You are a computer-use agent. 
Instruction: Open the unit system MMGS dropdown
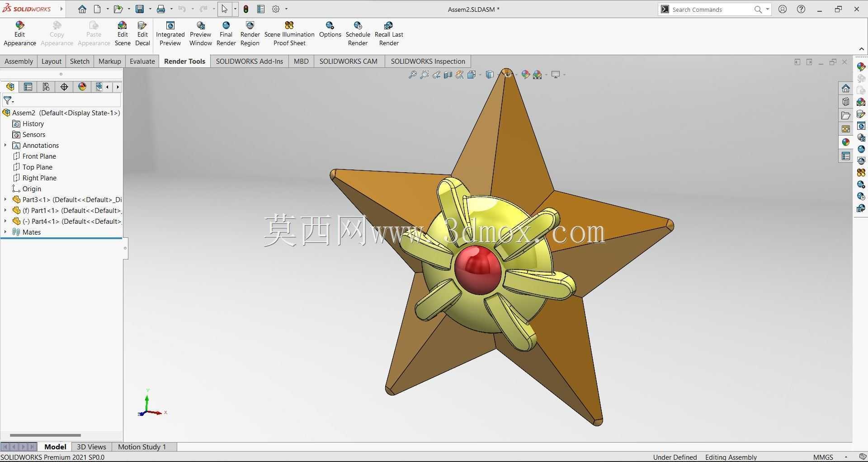click(x=846, y=457)
